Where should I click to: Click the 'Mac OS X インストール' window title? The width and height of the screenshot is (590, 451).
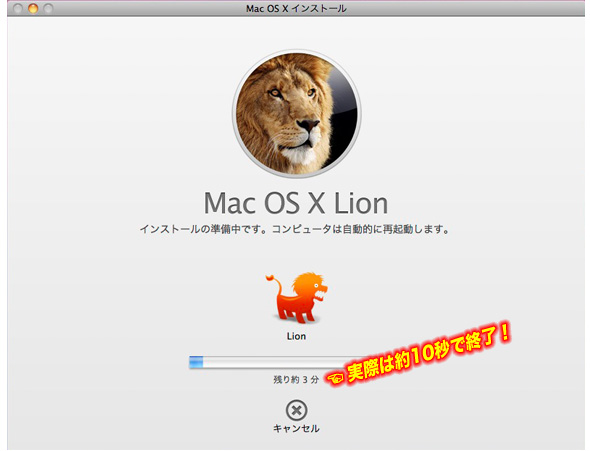pos(297,8)
